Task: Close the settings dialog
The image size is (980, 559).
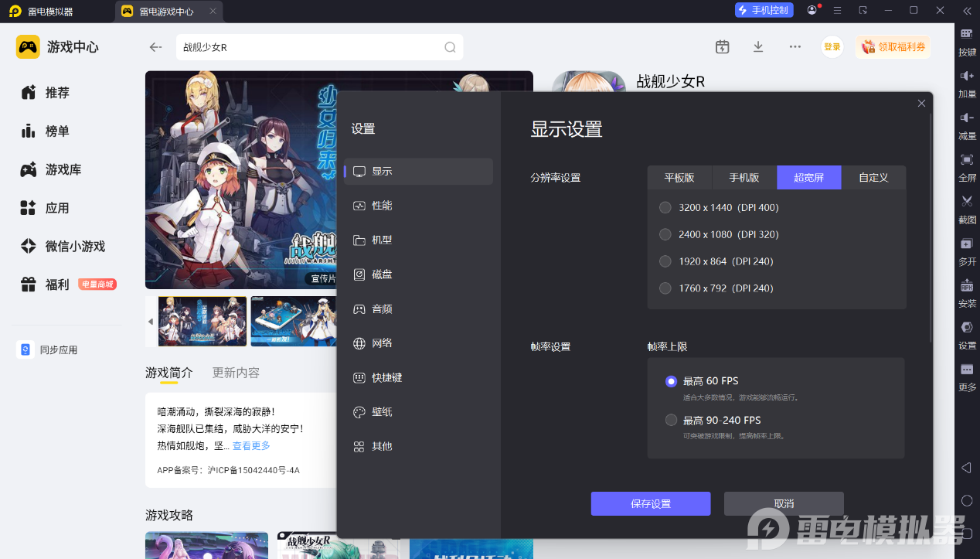Action: [921, 103]
